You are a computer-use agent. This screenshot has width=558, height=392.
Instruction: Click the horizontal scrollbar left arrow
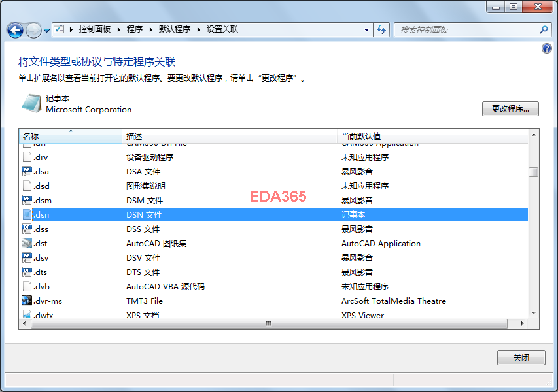24,323
